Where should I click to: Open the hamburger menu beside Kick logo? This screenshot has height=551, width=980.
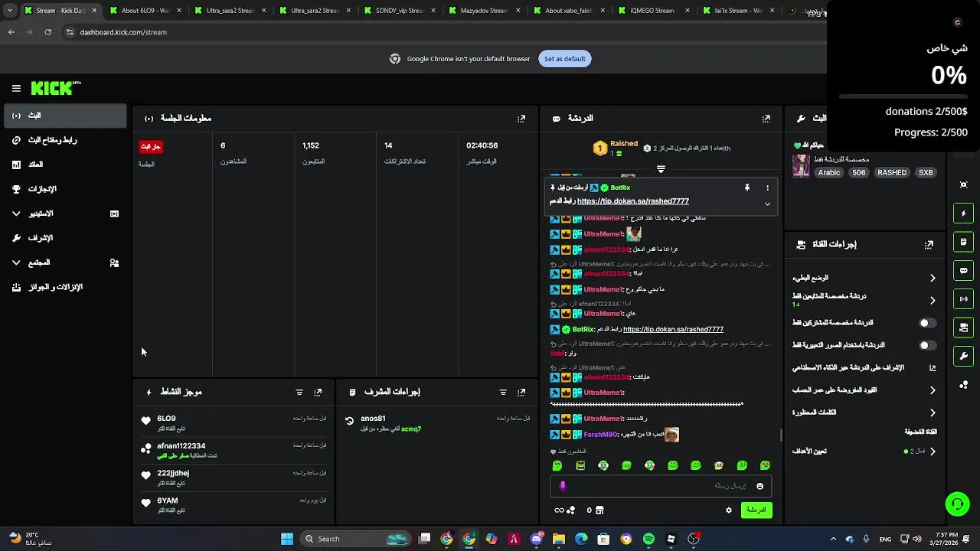tap(16, 89)
